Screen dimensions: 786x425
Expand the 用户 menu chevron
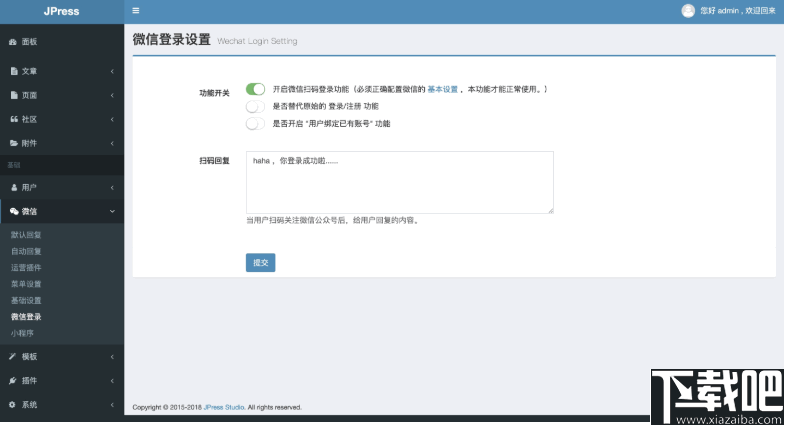(112, 187)
